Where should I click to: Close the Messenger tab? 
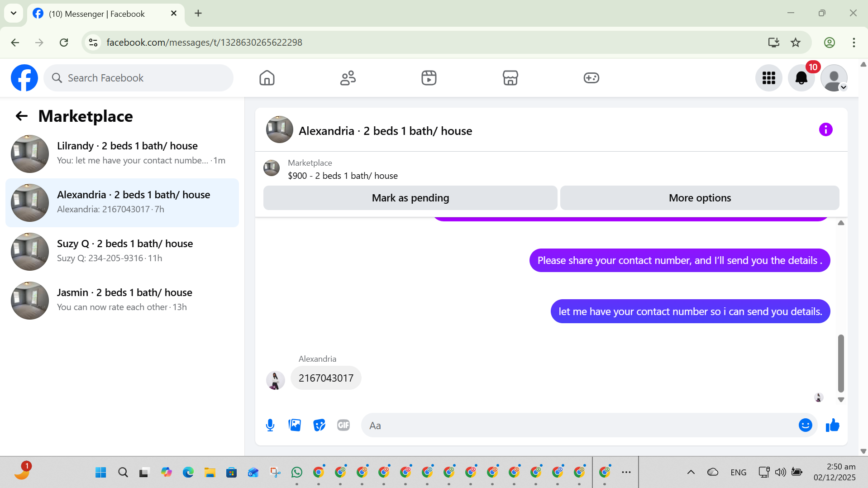(174, 14)
